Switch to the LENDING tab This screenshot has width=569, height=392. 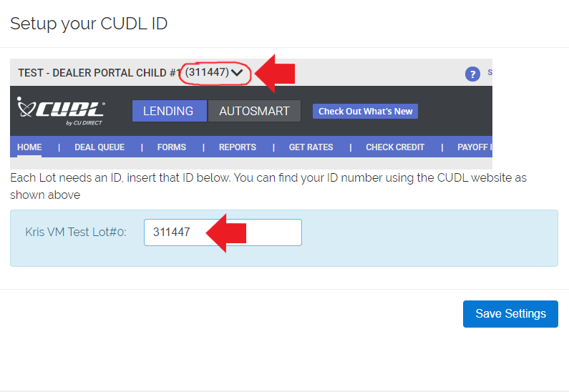pos(169,111)
